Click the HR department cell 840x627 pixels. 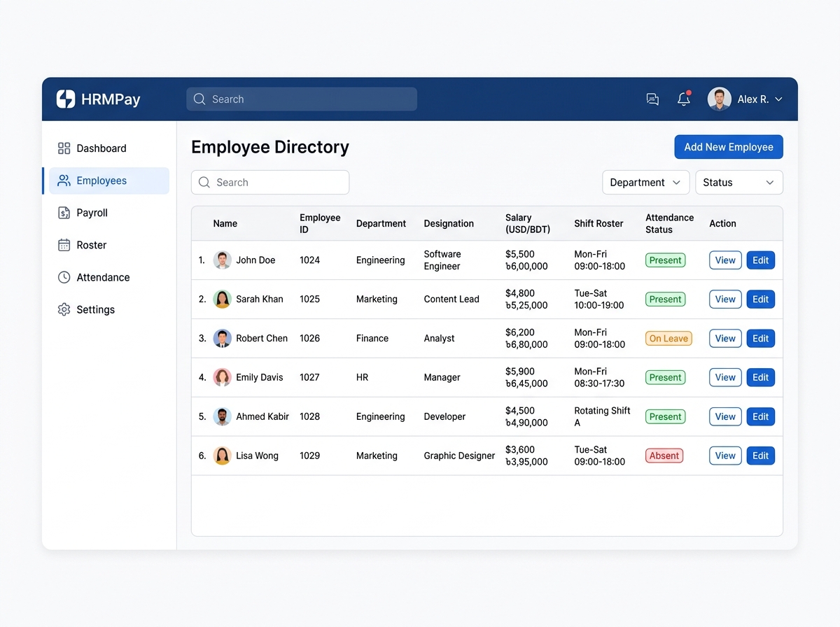(x=362, y=378)
